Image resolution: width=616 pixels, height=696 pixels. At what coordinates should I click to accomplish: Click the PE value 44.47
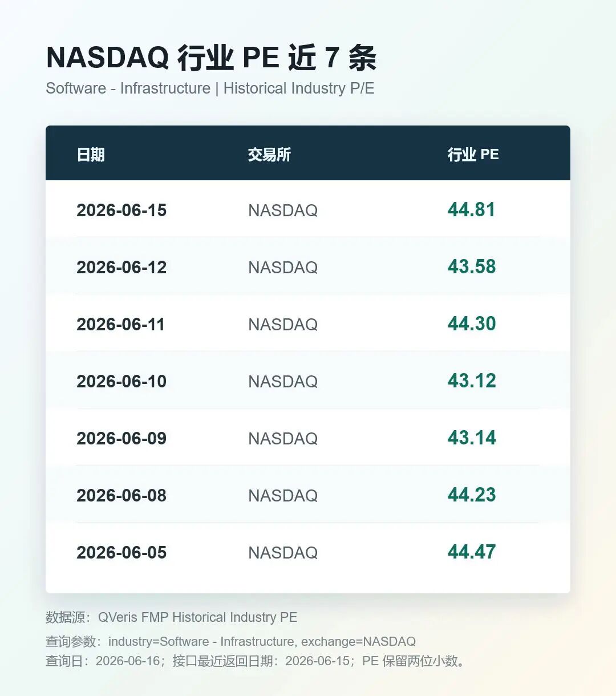tap(472, 552)
